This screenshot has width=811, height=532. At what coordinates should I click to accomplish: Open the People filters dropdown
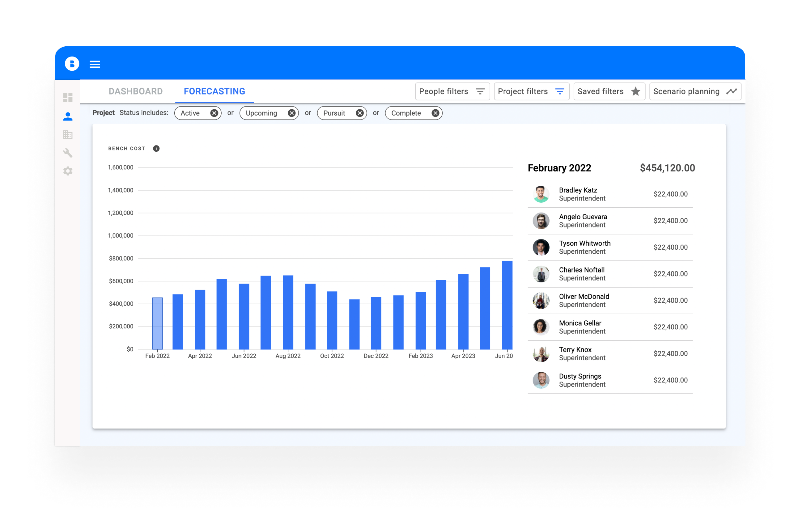(x=452, y=91)
